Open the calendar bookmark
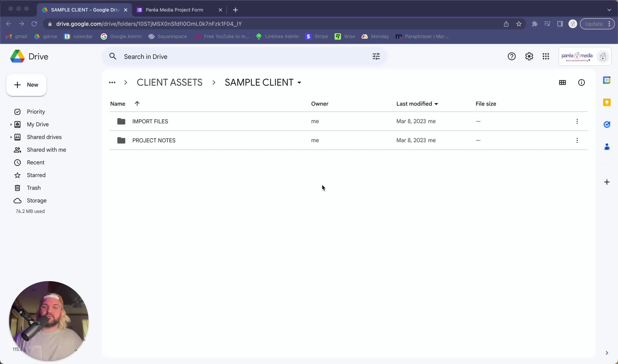 coord(78,36)
